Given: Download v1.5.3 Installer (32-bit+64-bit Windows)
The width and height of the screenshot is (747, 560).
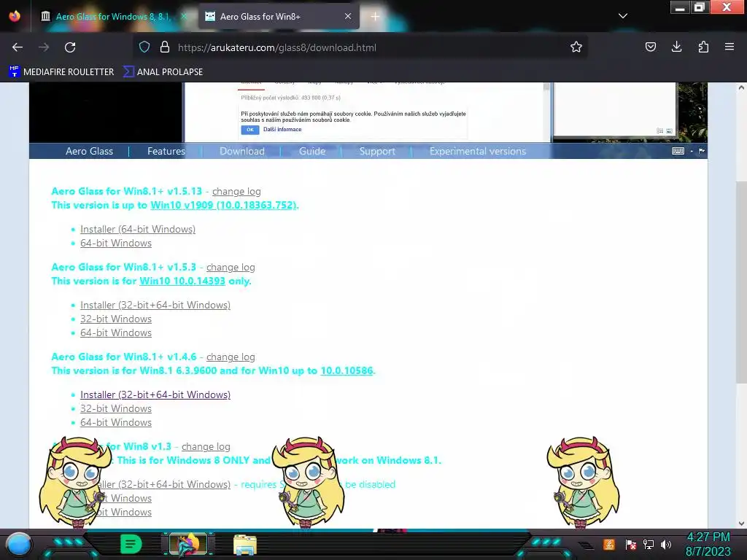Looking at the screenshot, I should point(155,305).
